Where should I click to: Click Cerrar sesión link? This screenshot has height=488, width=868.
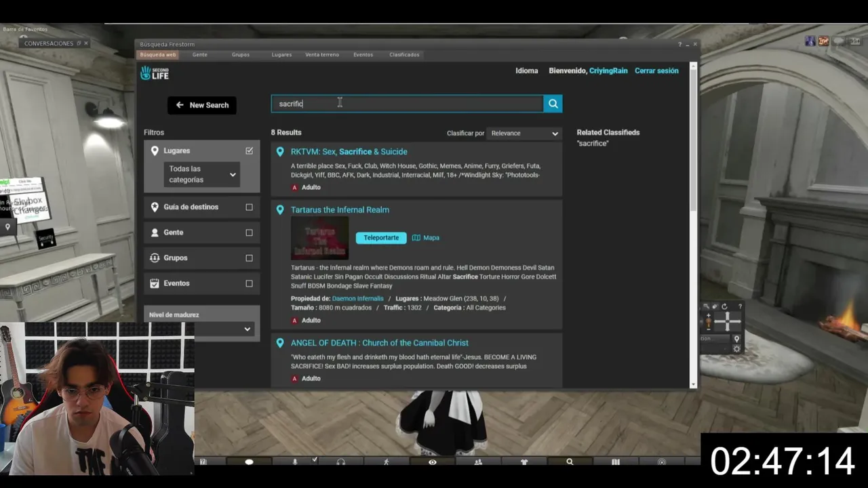click(x=656, y=70)
